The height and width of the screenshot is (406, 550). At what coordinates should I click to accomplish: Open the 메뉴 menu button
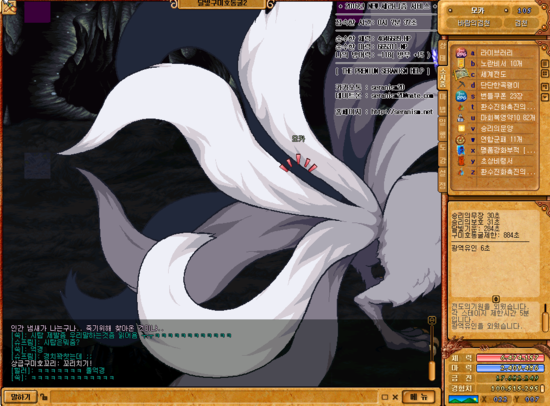click(x=419, y=397)
